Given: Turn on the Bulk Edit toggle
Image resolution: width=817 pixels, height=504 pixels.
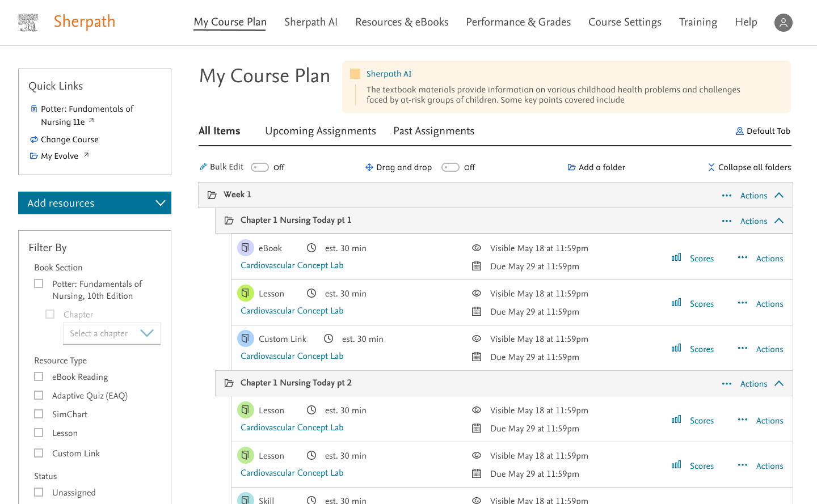Looking at the screenshot, I should tap(260, 167).
